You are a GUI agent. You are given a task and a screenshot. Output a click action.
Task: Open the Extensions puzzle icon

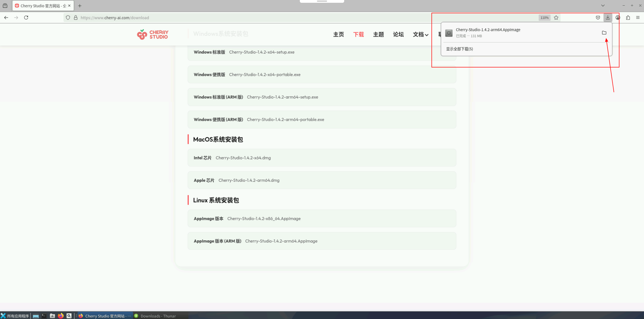[x=628, y=18]
